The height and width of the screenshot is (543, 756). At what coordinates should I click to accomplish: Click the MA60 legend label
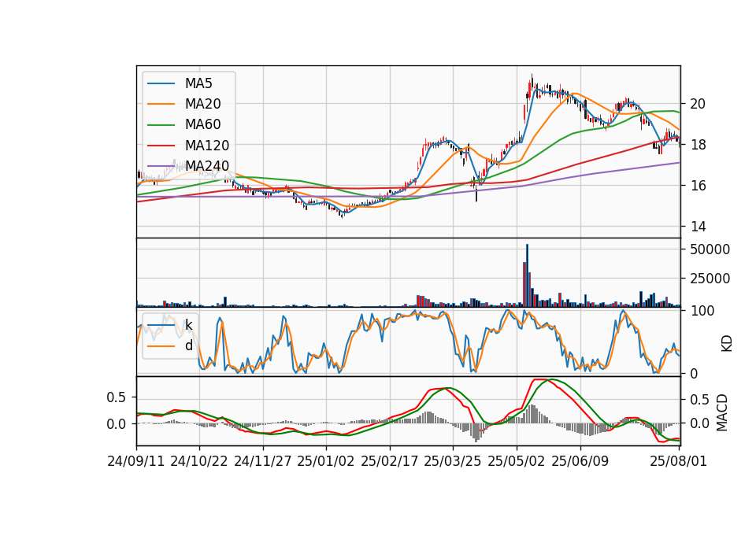point(202,125)
